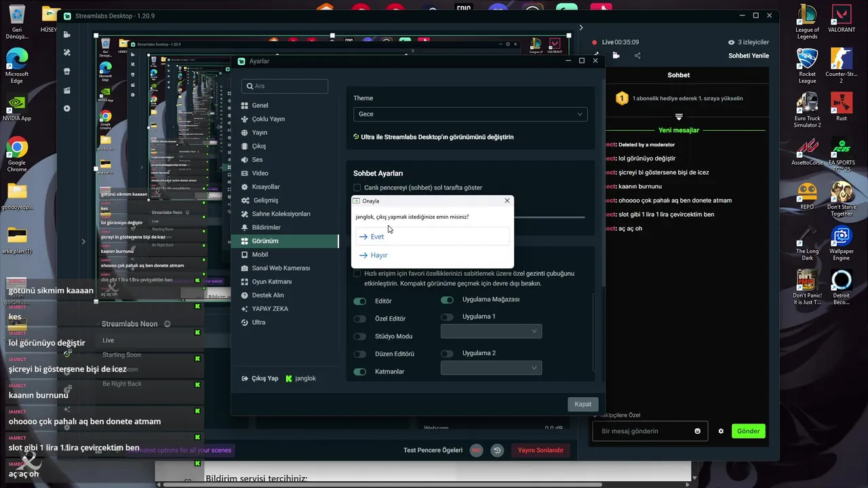Viewport: 868px width, 488px height.
Task: Click Gönder to send chat message
Action: (x=748, y=431)
